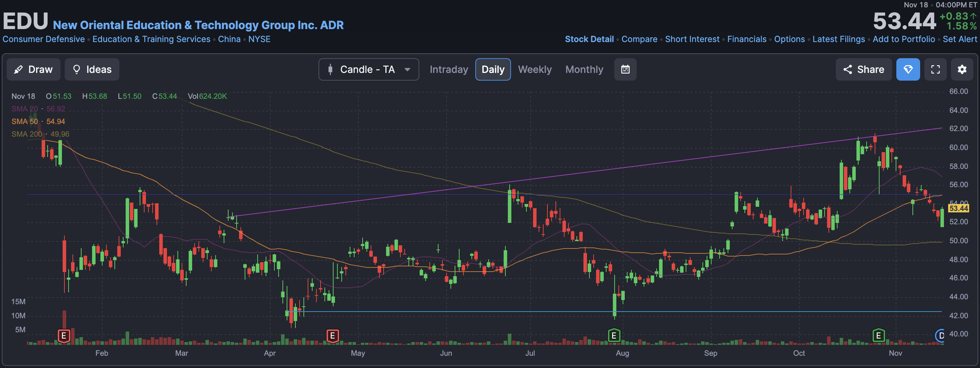
Task: Open the Options link
Action: pos(789,39)
